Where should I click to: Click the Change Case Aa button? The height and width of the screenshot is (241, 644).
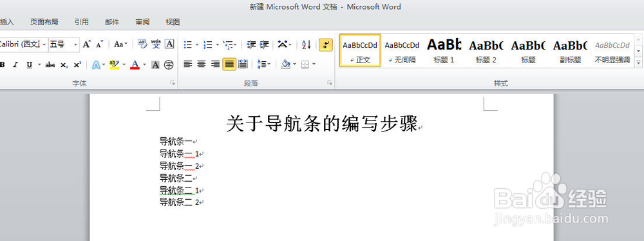pyautogui.click(x=121, y=44)
